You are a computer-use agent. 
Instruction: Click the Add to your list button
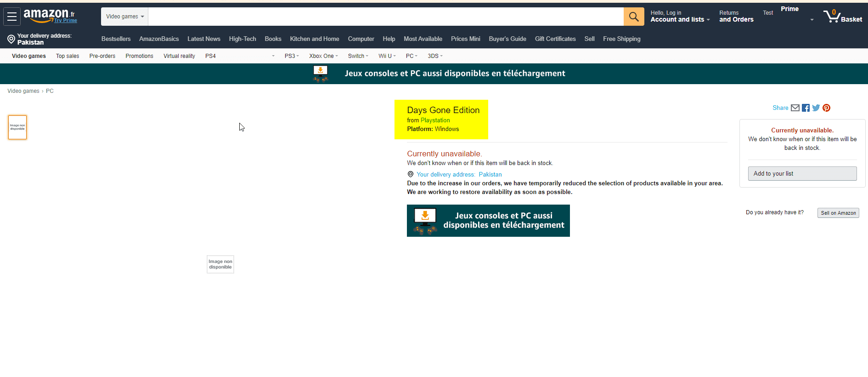[x=802, y=173]
